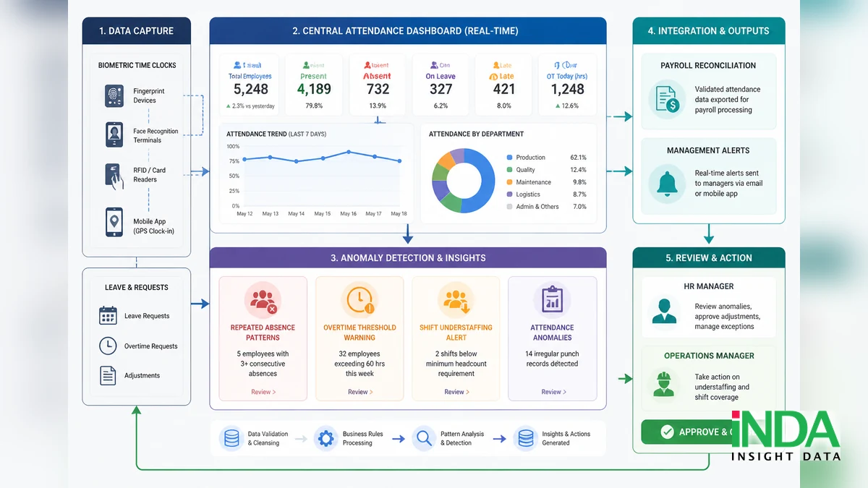This screenshot has width=868, height=488.
Task: Click the '12.6%' OT change value
Action: [571, 106]
